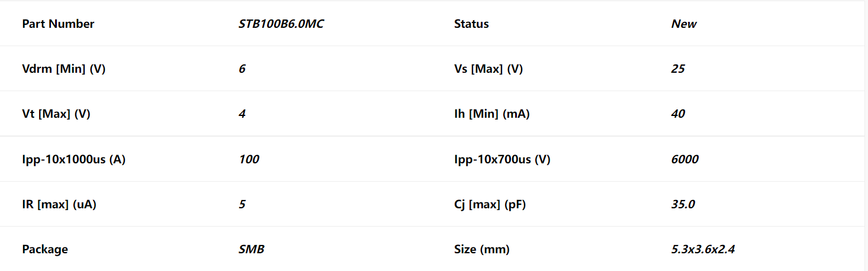The width and height of the screenshot is (868, 271).
Task: Click the Vs [Max] (V) label
Action: pyautogui.click(x=488, y=69)
